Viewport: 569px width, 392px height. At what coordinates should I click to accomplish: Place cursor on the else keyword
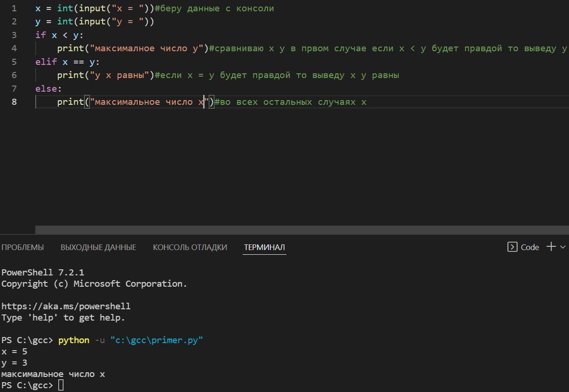click(46, 89)
